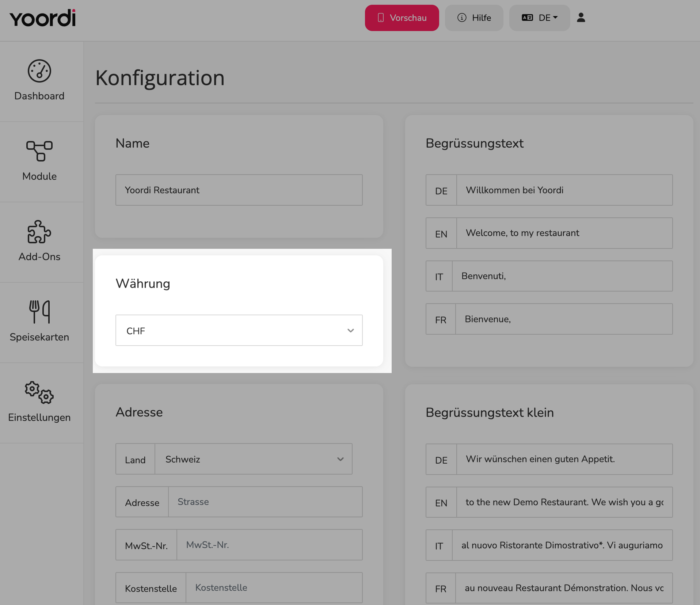
Task: Click the language translate icon
Action: [x=527, y=18]
